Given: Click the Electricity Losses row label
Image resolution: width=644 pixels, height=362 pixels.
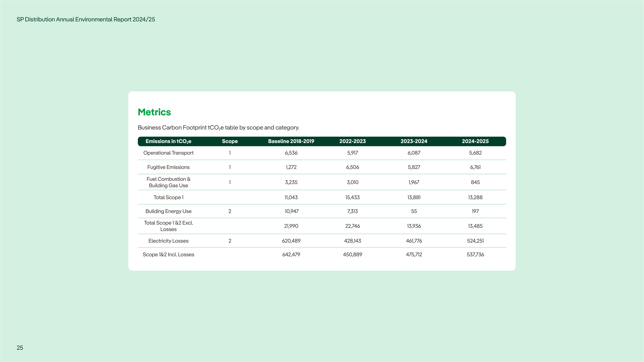Looking at the screenshot, I should (169, 241).
